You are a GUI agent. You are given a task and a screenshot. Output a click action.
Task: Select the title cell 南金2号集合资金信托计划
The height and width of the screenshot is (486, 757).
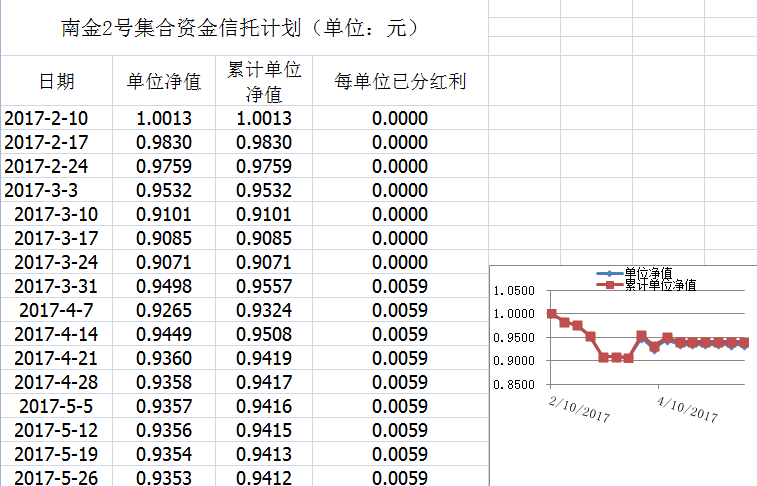(240, 27)
